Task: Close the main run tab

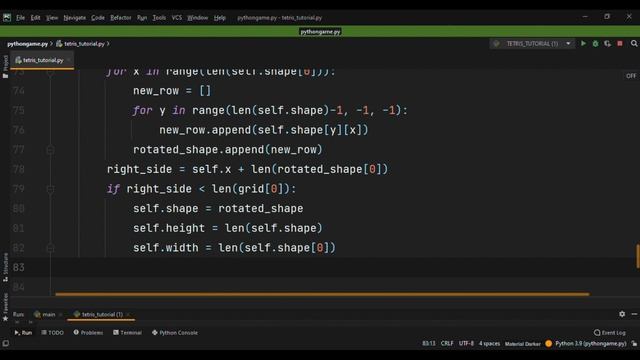Action: pyautogui.click(x=60, y=314)
